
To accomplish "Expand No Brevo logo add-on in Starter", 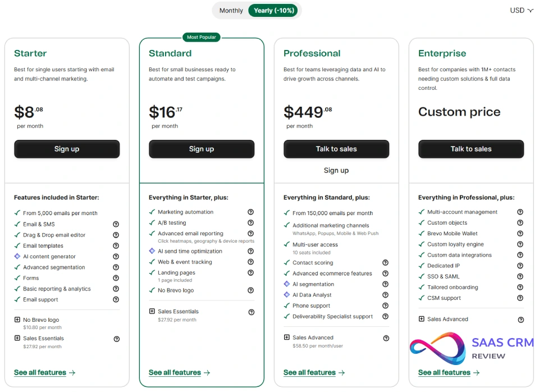I will [17, 320].
